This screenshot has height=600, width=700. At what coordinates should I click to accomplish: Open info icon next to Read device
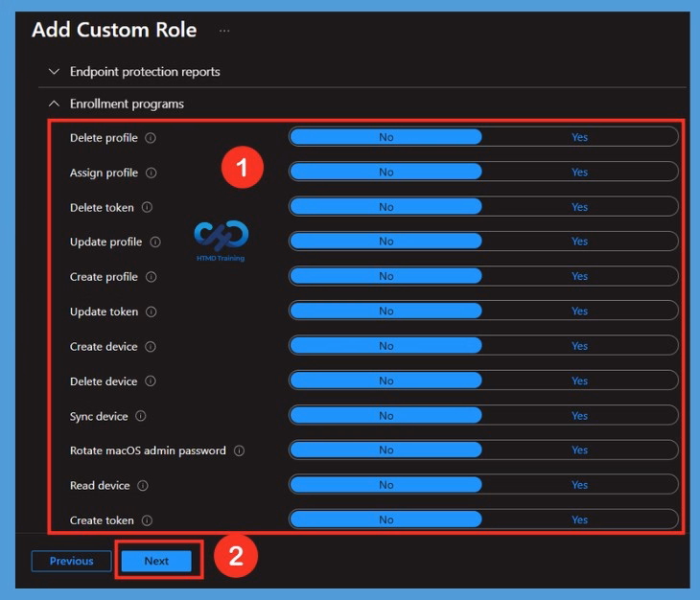(x=143, y=486)
